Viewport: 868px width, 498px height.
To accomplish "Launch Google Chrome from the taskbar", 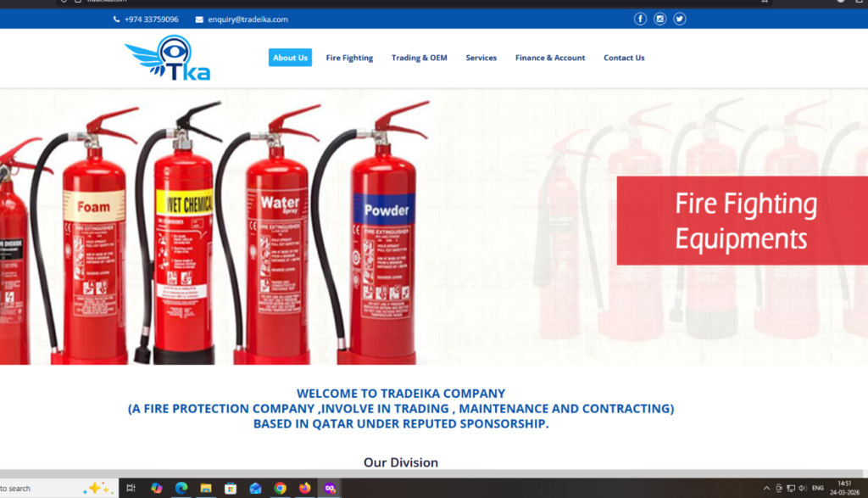I will pos(280,488).
